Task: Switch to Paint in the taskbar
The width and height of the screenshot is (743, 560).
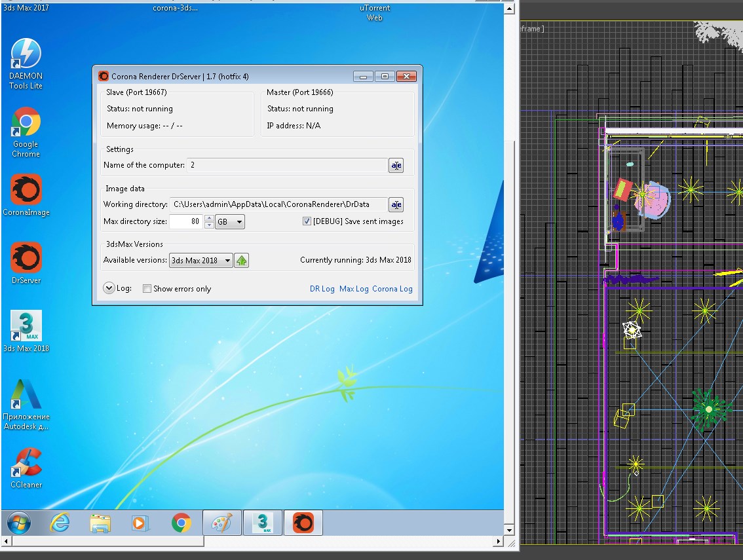Action: click(x=221, y=523)
